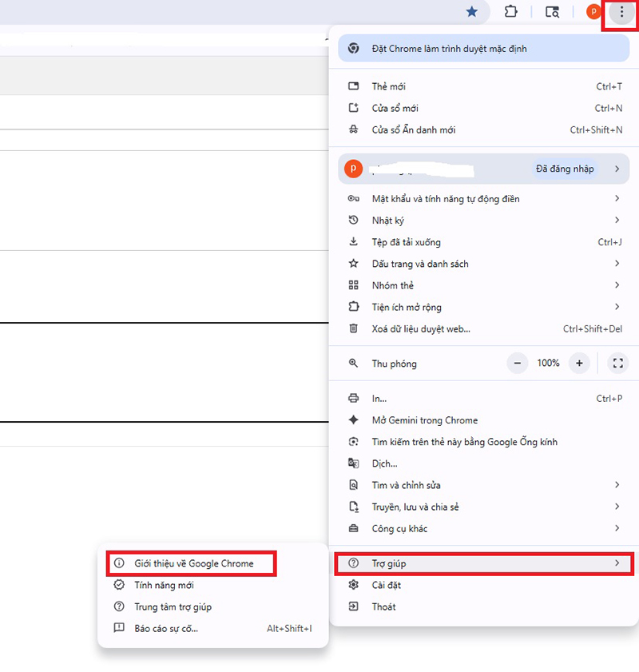
Task: Select Tính năng mới in submenu
Action: tap(212, 585)
